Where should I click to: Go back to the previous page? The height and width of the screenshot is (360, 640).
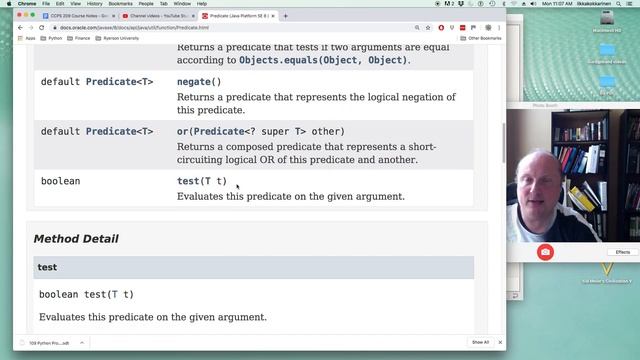pos(20,28)
